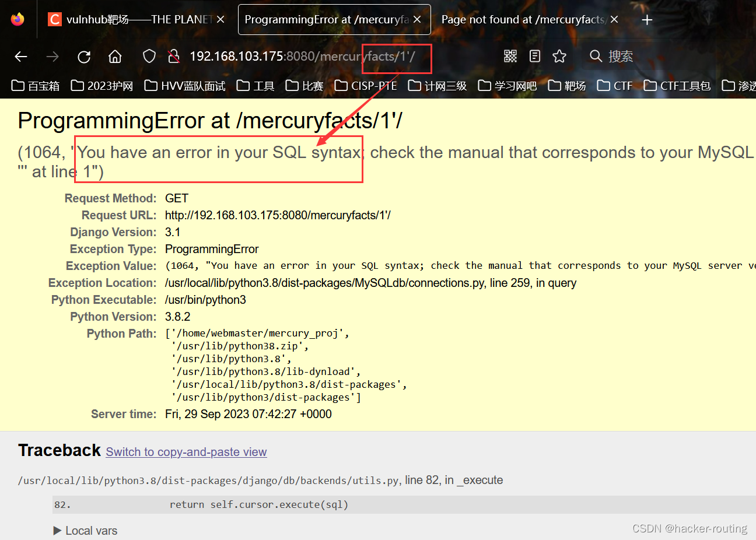
Task: Click the forward navigation arrow
Action: tap(52, 57)
